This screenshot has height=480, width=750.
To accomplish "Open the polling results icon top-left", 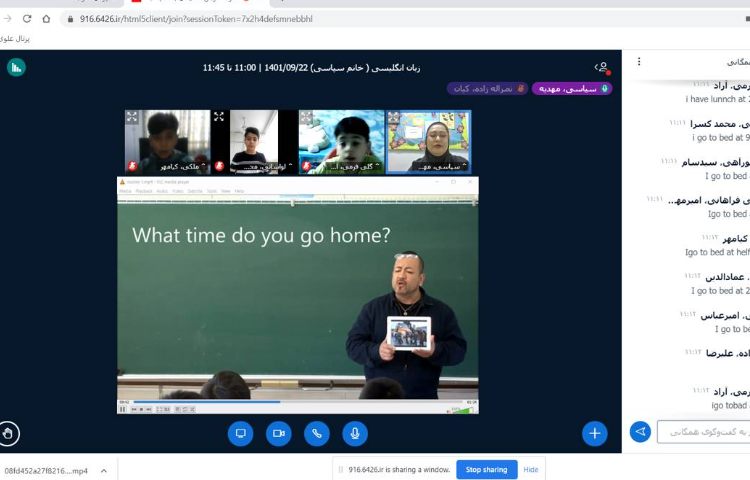I will click(15, 67).
